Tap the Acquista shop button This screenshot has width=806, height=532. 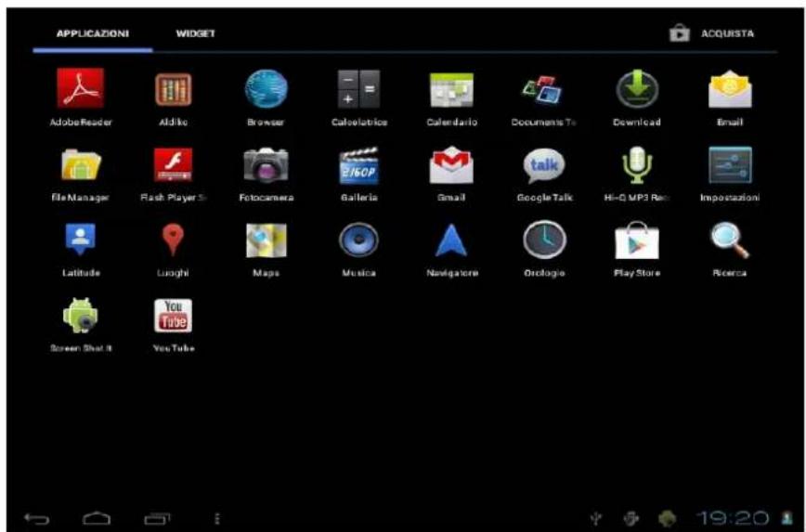tap(712, 33)
